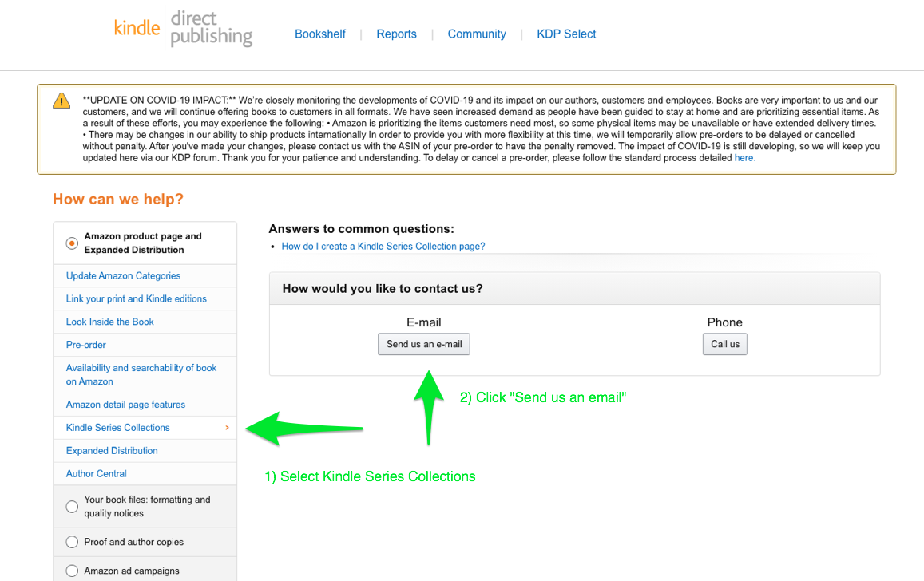Select the Amazon ad campaigns option
Image resolution: width=924 pixels, height=581 pixels.
(72, 571)
